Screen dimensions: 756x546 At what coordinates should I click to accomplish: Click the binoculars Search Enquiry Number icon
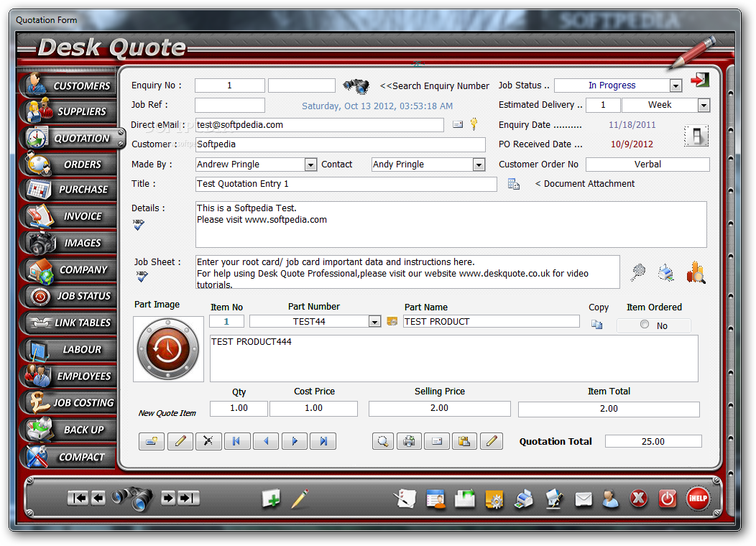point(356,85)
